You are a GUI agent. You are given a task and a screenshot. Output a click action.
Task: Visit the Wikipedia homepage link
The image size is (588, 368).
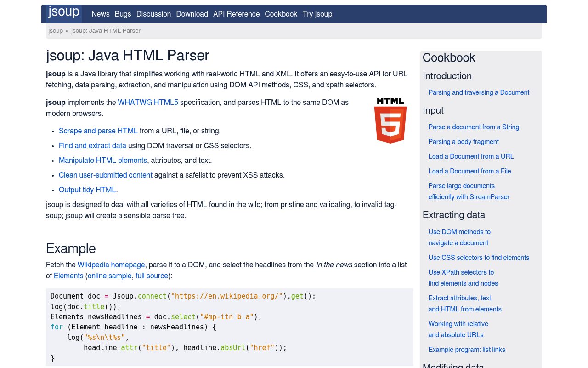[x=111, y=265]
